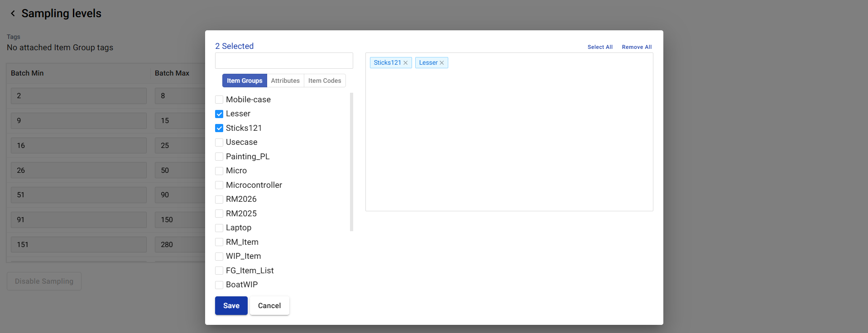Check the RM2026 item group
This screenshot has width=868, height=333.
coord(219,200)
